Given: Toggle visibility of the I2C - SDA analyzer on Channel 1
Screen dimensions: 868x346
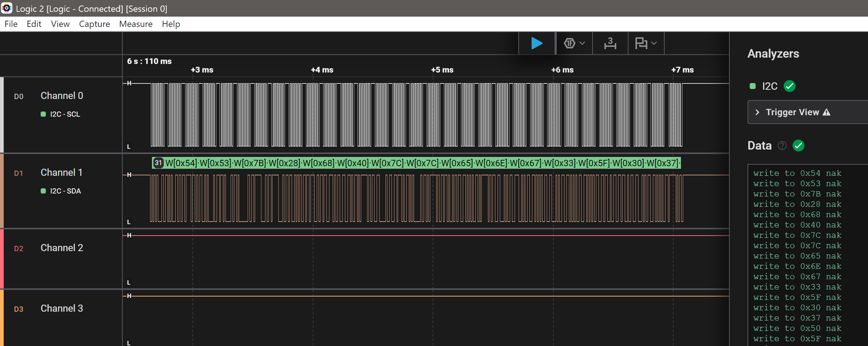Looking at the screenshot, I should (x=43, y=191).
